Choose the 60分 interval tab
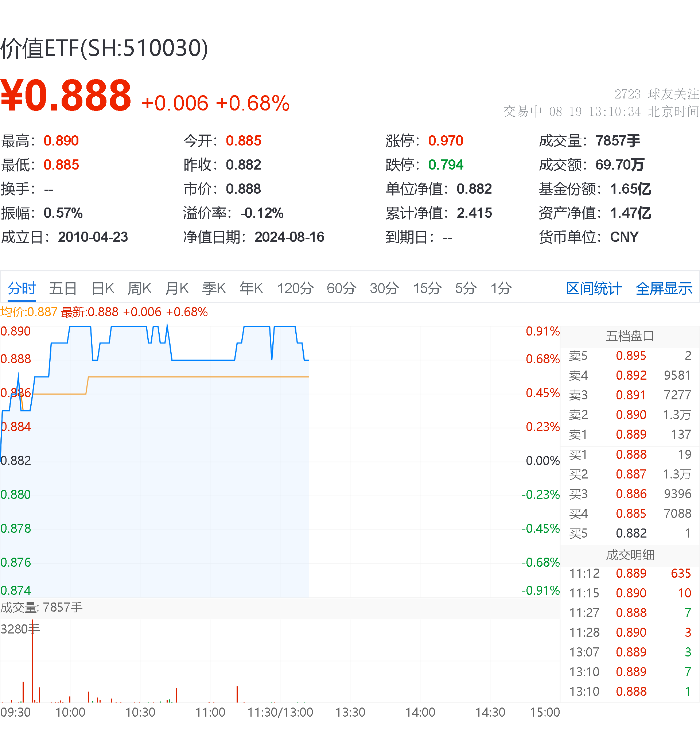 [341, 289]
